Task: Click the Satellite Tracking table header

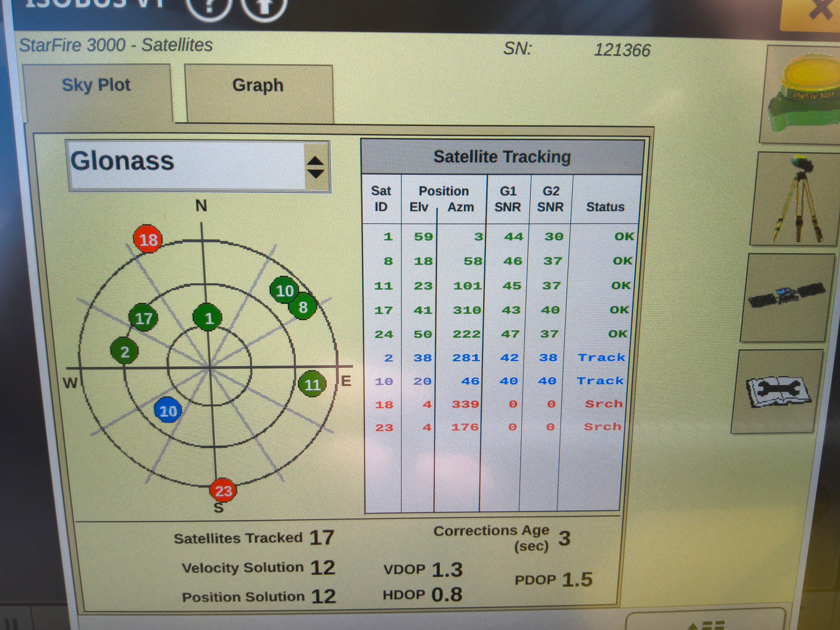Action: (502, 157)
